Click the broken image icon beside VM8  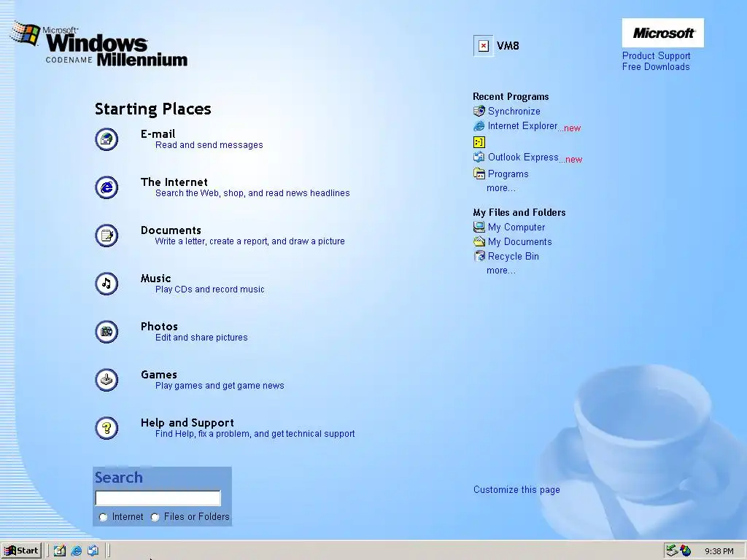483,46
